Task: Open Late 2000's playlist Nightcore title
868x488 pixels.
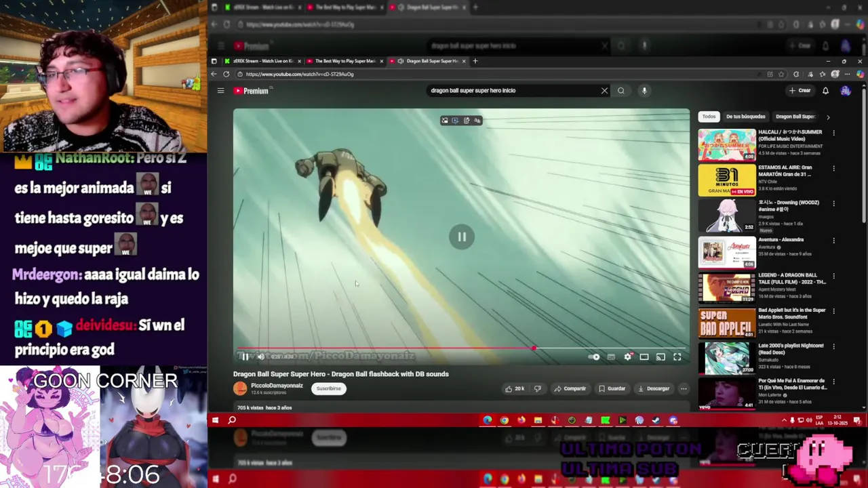Action: 791,349
